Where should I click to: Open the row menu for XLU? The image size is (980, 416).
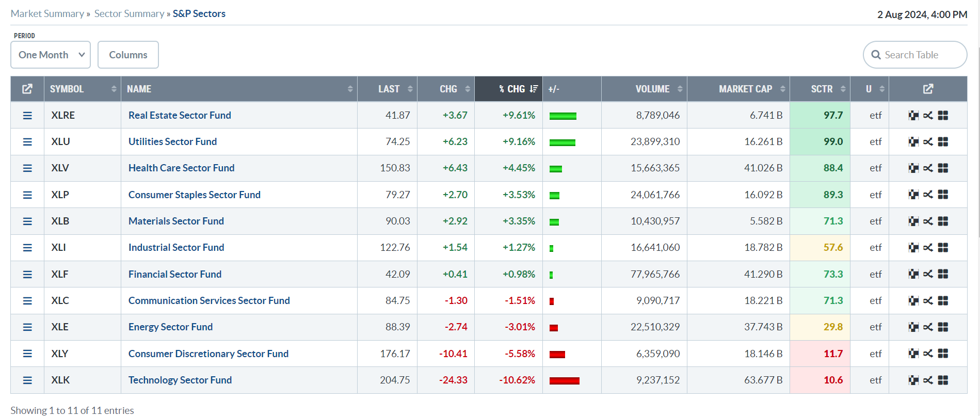[x=27, y=142]
